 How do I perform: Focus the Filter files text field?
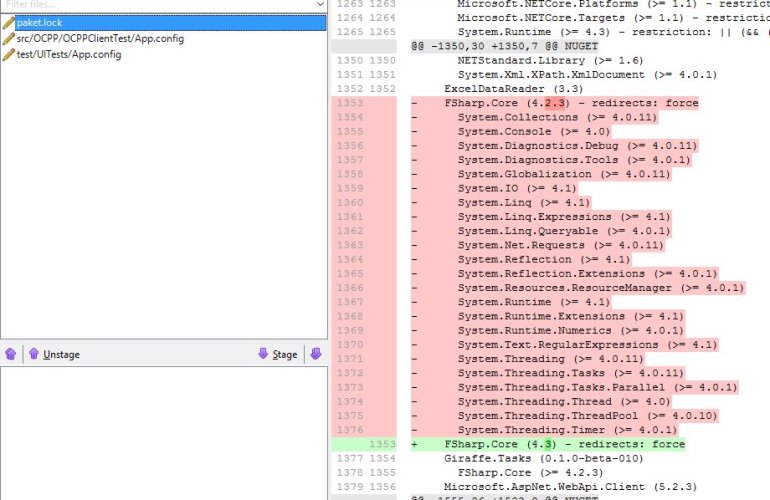click(x=150, y=5)
